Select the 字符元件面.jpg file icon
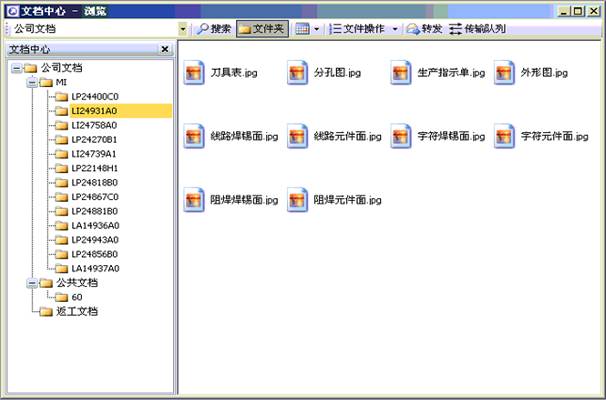Viewport: 606px width, 400px height. point(504,136)
